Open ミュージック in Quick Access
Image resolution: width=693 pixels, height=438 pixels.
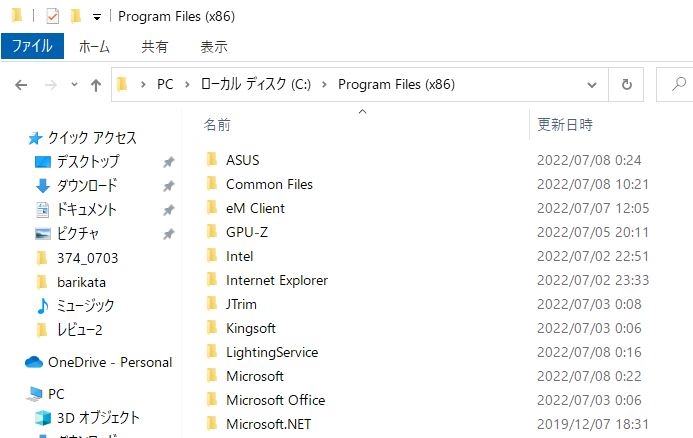84,305
